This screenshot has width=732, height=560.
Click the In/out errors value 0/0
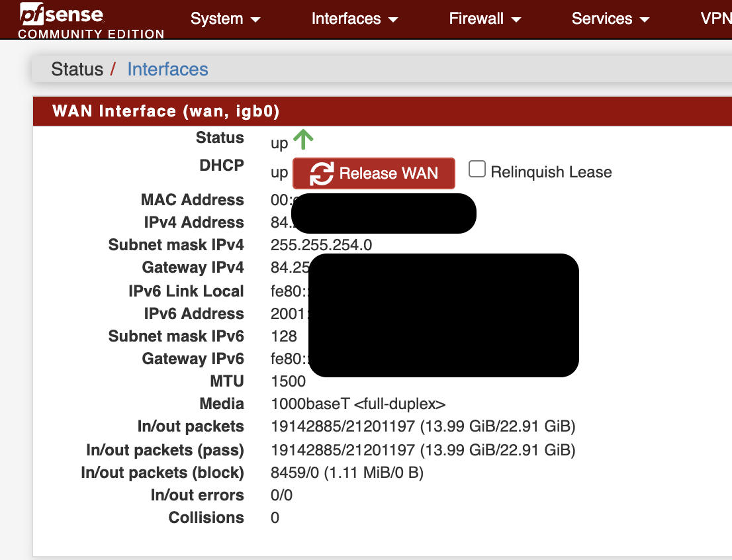[x=281, y=495]
